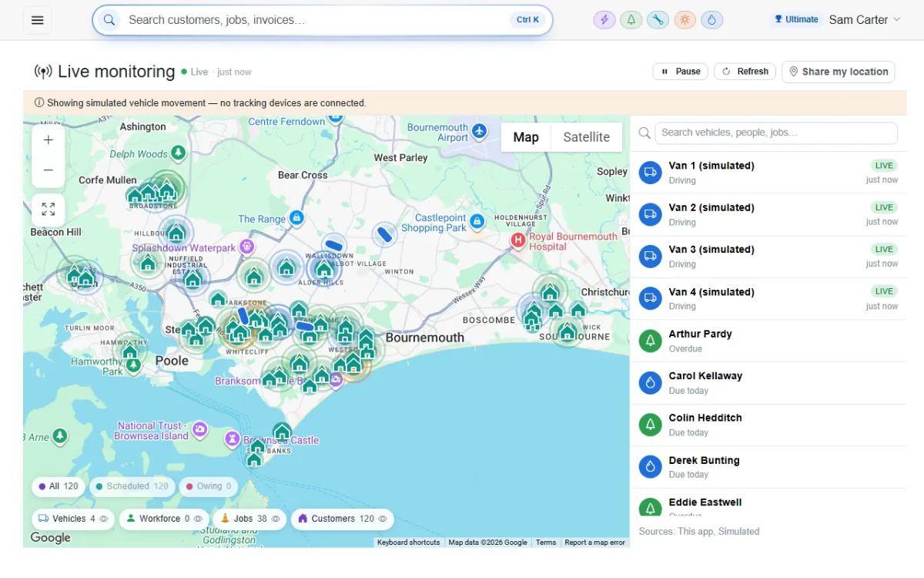
Task: Click the Live status indicator
Action: click(x=195, y=72)
